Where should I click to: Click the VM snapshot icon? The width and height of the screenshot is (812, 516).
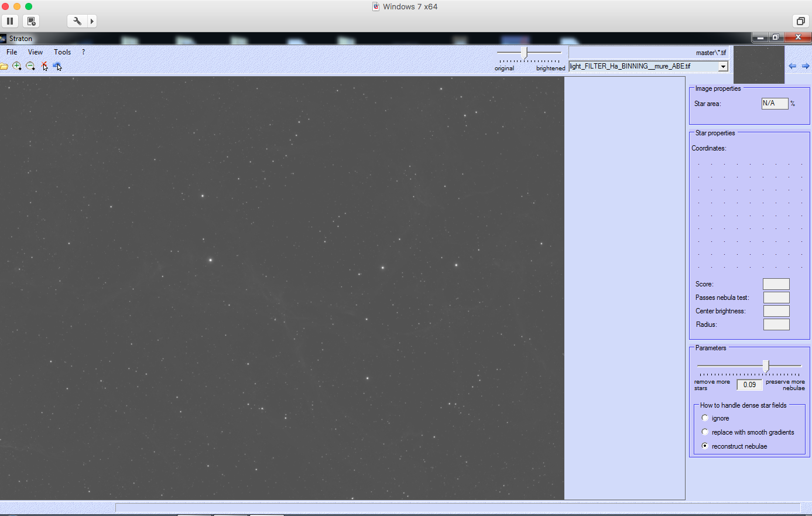32,21
